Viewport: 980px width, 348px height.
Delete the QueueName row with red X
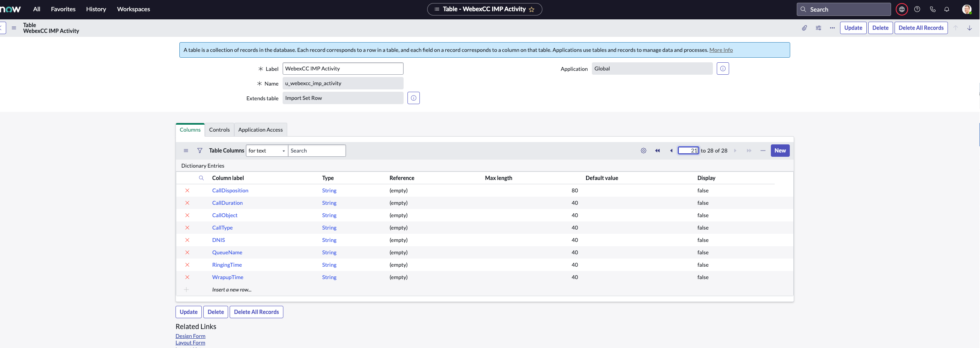187,252
